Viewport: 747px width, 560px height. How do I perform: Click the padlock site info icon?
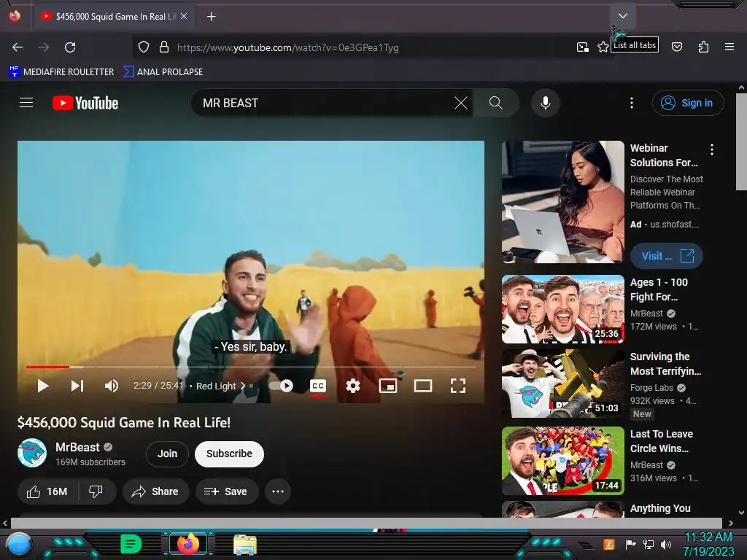pos(164,47)
